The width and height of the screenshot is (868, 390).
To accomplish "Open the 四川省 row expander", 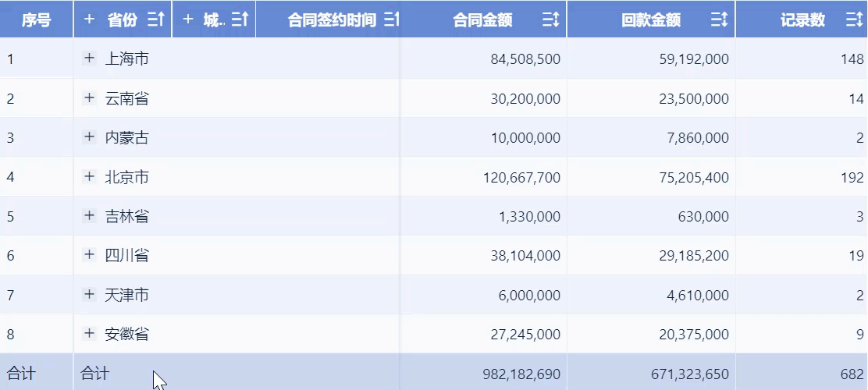I will coord(89,255).
